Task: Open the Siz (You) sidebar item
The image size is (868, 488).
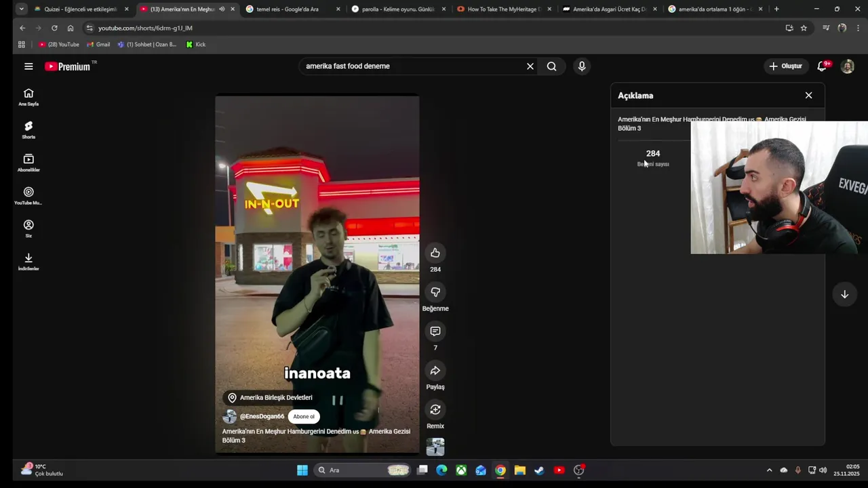Action: (28, 228)
